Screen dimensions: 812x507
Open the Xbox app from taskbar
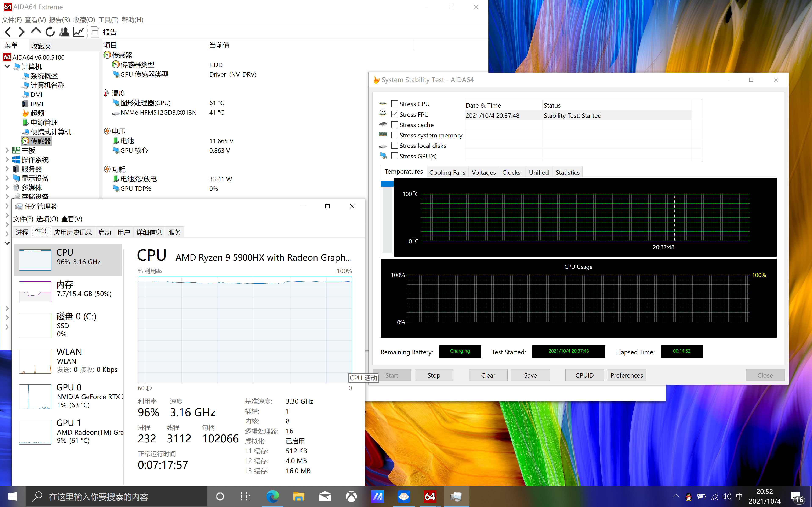[x=351, y=496]
